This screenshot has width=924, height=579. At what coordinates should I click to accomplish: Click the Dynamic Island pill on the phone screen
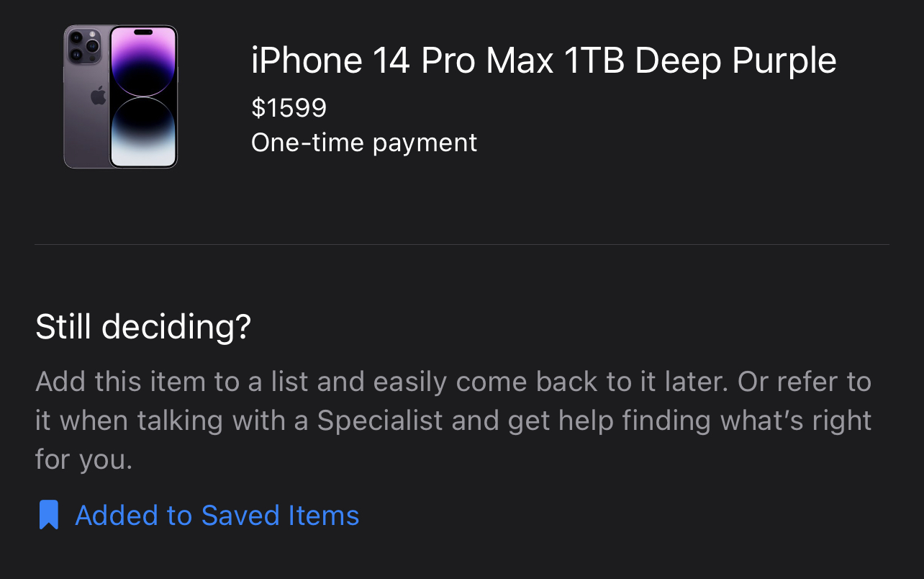[143, 32]
